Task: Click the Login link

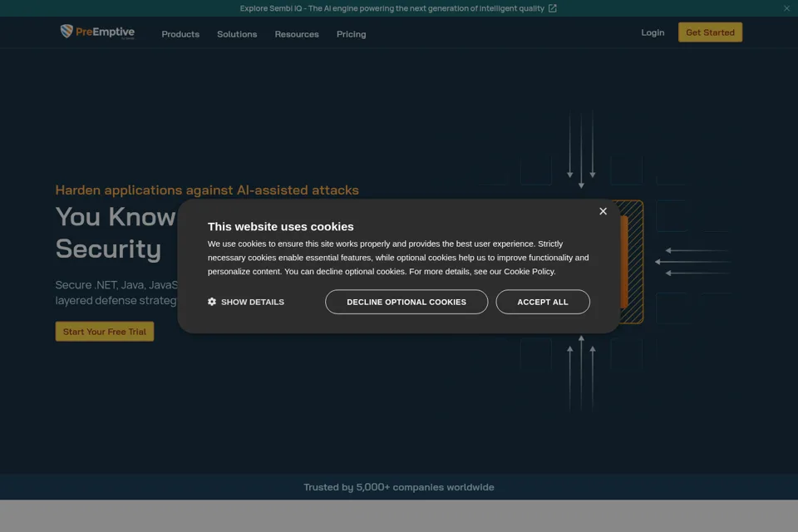Action: (653, 32)
